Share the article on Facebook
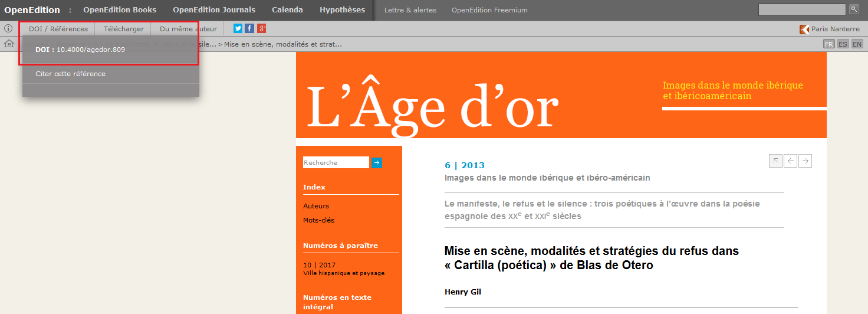 click(x=249, y=28)
